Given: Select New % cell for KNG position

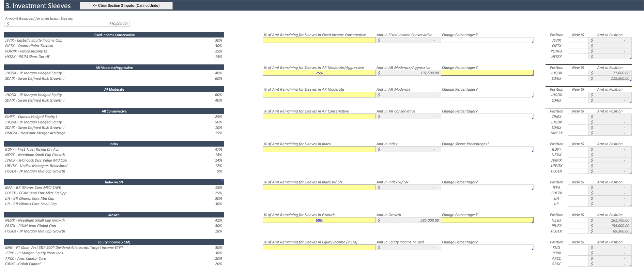Looking at the screenshot, I should 578,247.
